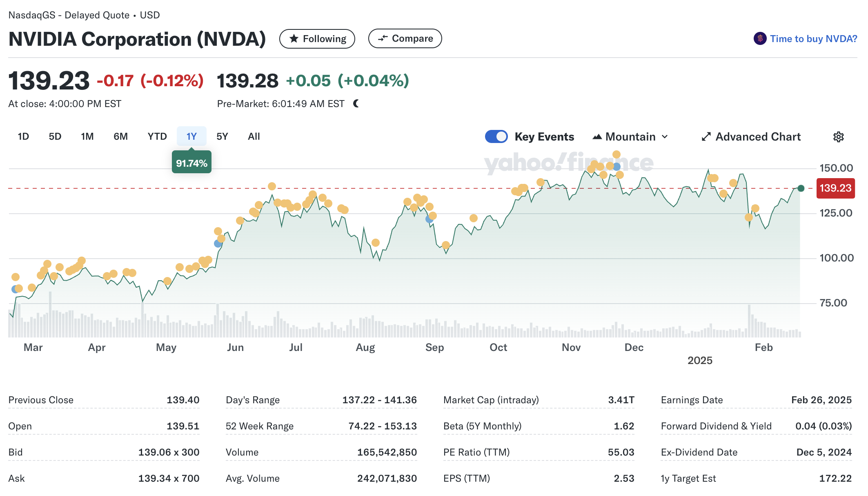The image size is (868, 496).
Task: Toggle the Key Events switch off
Action: [x=496, y=136]
